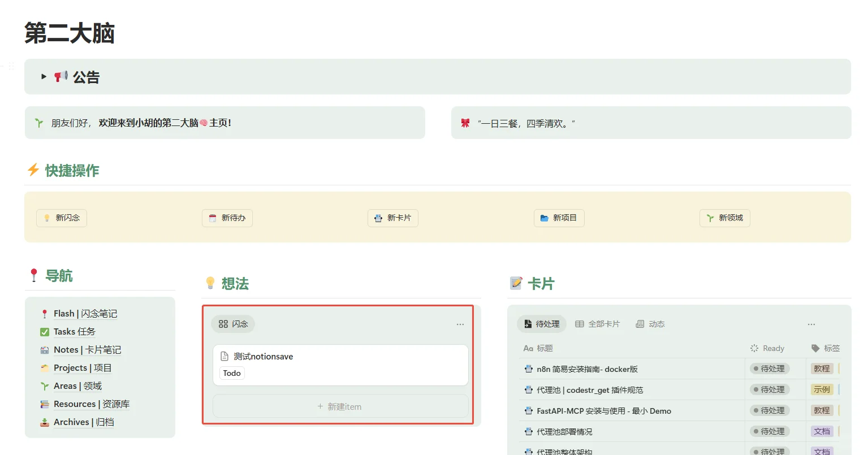Click the 新建item button
The height and width of the screenshot is (455, 868).
coord(340,406)
